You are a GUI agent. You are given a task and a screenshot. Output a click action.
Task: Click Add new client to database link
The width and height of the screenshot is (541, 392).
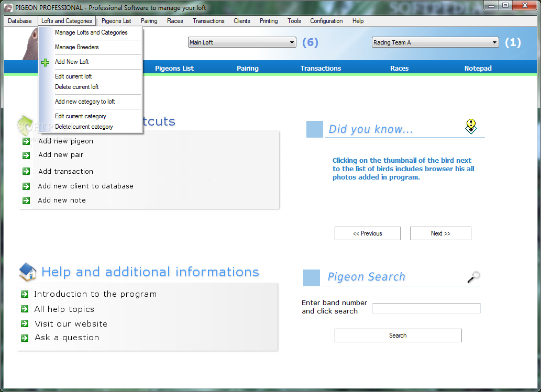pos(85,186)
